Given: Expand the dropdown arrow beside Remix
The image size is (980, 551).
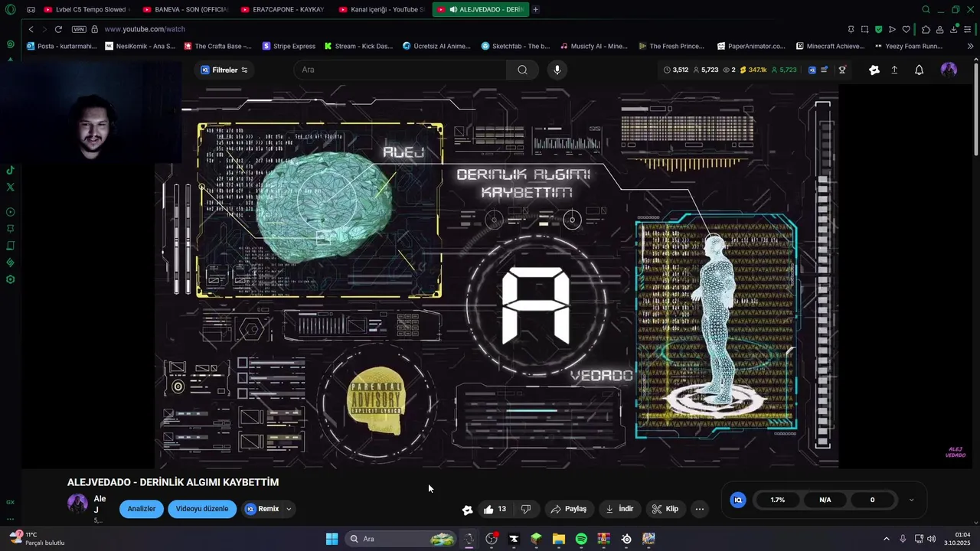Looking at the screenshot, I should tap(289, 509).
